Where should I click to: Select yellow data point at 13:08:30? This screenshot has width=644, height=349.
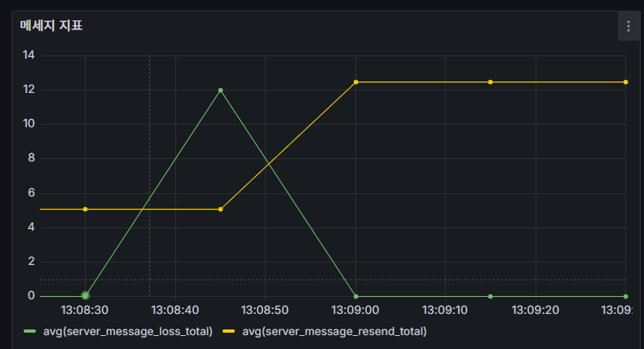point(85,210)
